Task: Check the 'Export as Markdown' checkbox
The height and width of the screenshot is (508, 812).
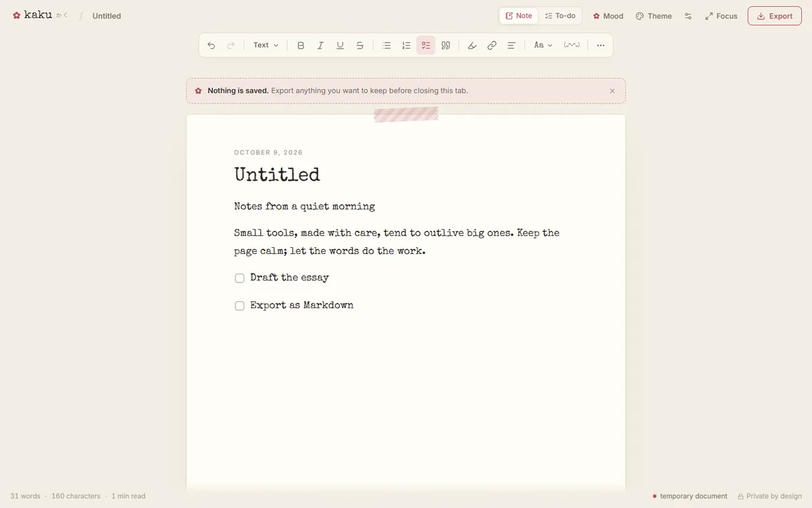Action: (x=240, y=306)
